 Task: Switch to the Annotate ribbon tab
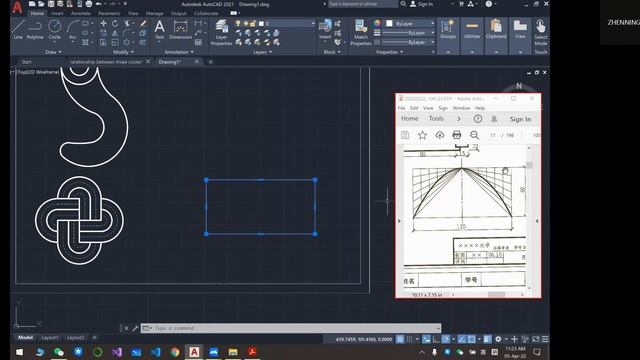(x=81, y=13)
